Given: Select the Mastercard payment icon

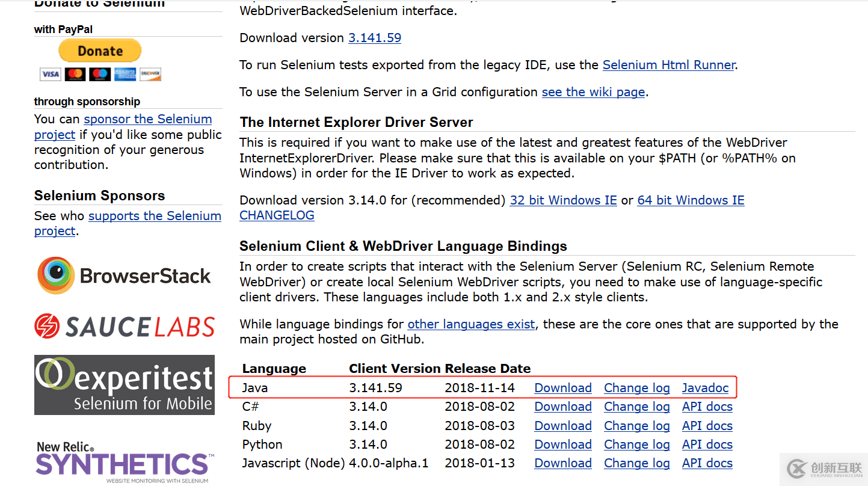Looking at the screenshot, I should [74, 74].
